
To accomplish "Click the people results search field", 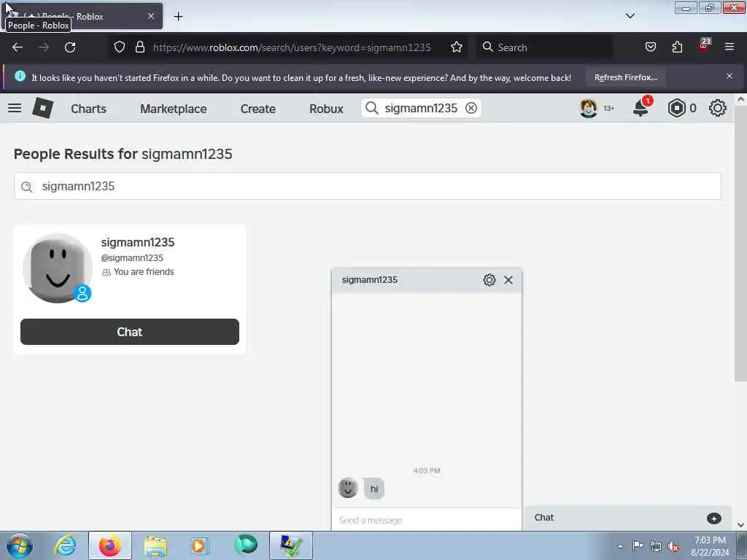I will click(368, 186).
